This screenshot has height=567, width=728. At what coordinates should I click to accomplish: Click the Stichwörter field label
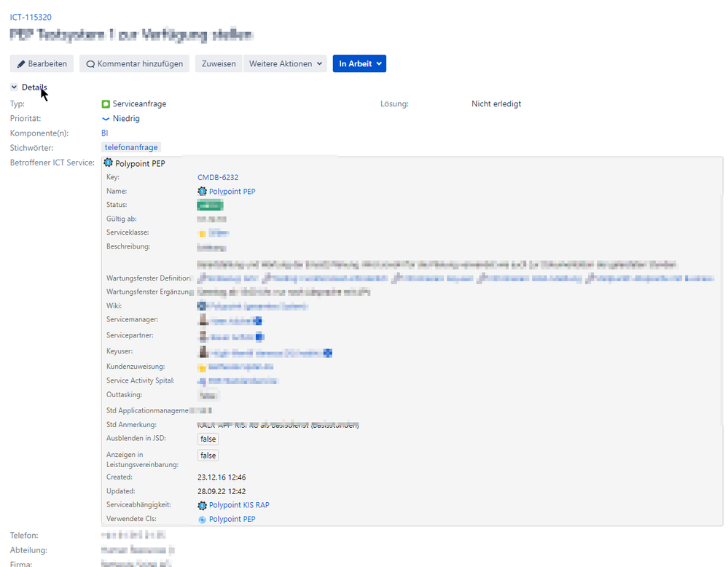coord(31,148)
